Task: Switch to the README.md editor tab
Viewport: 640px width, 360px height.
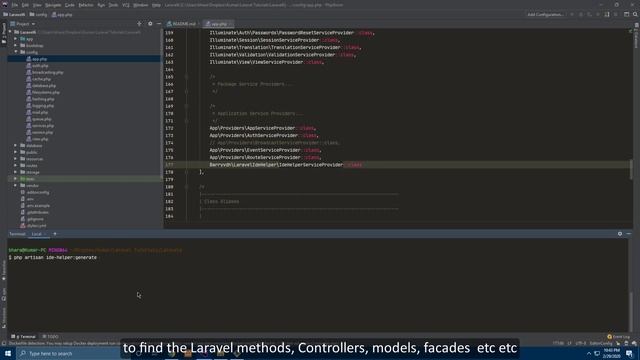Action: point(182,24)
